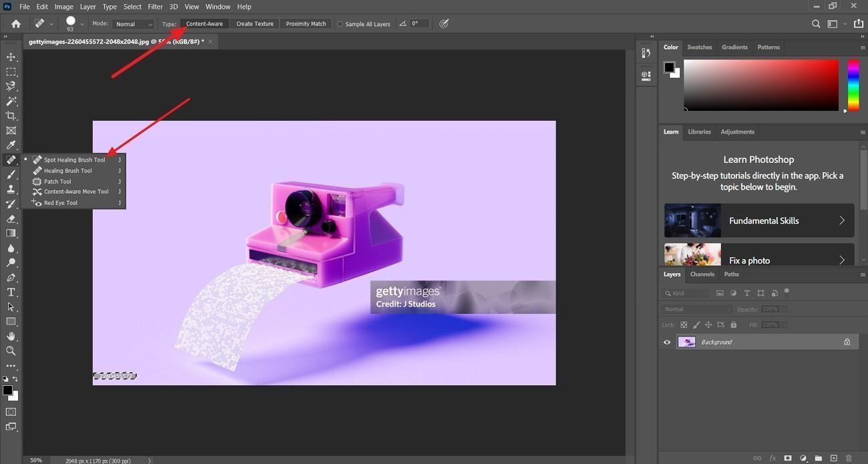Select the Lasso tool in toolbar
The image size is (868, 464).
coord(11,87)
